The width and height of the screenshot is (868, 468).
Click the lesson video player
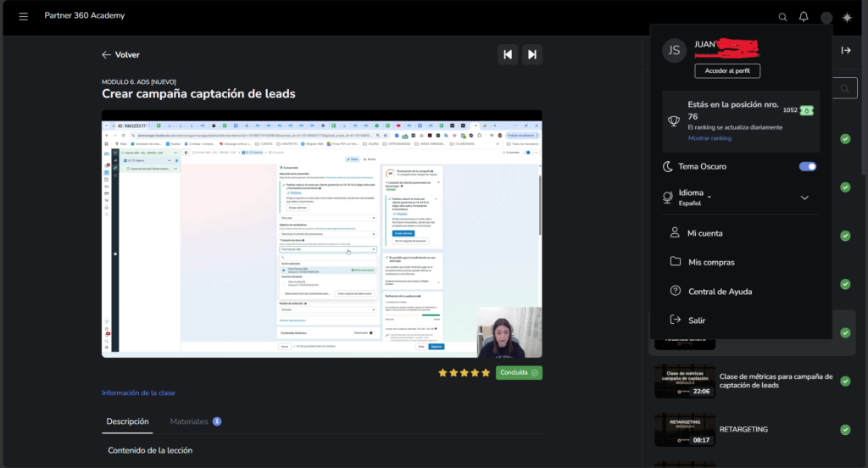[x=321, y=234]
